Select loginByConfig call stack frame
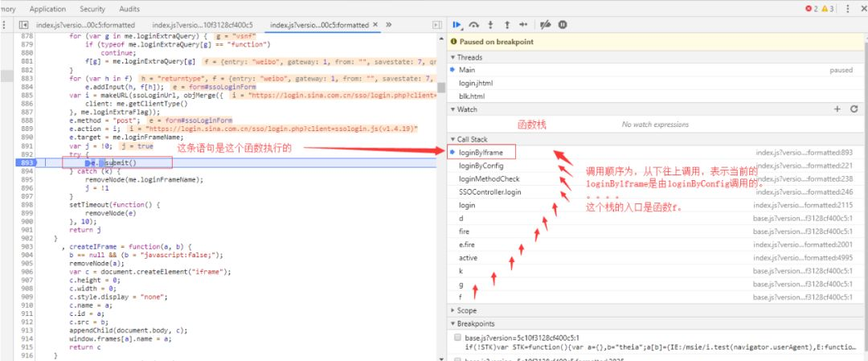Screen dimensions: 868x361 click(657, 165)
